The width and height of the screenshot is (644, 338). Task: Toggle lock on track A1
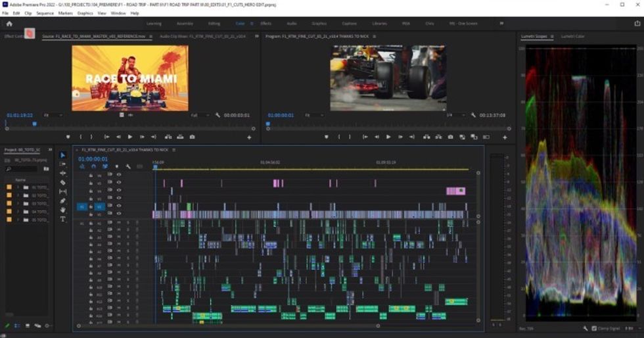coord(91,223)
